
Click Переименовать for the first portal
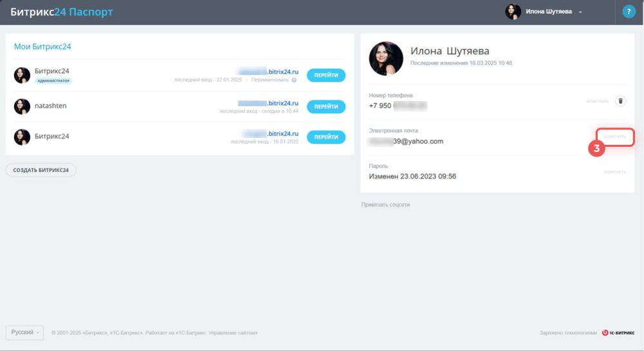tap(270, 80)
